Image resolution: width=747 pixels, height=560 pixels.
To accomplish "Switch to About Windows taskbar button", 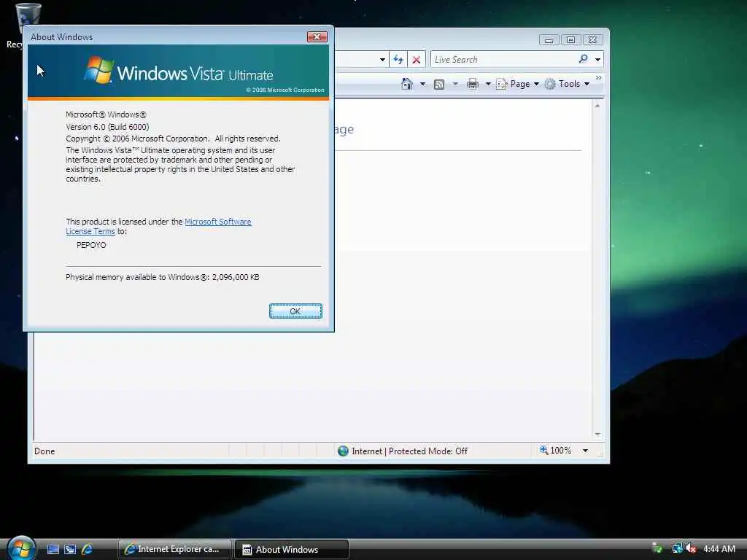I will [292, 550].
